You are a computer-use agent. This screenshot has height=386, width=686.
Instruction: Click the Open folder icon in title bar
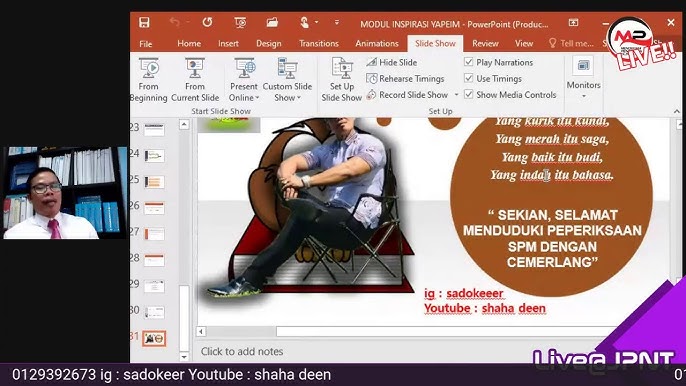point(272,22)
